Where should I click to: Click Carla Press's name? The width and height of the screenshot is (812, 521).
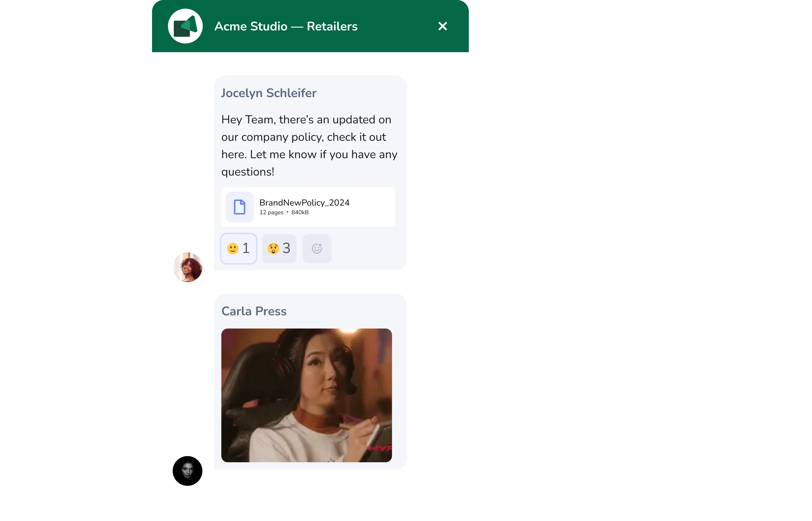(x=254, y=311)
